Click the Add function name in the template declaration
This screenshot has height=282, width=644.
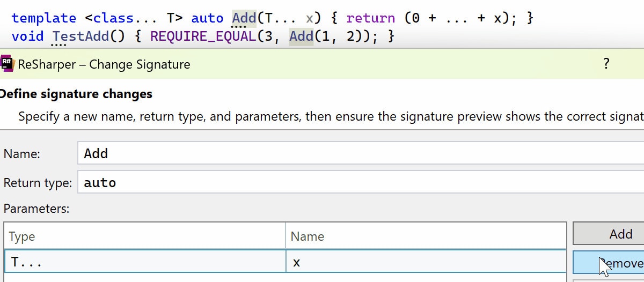click(x=244, y=18)
